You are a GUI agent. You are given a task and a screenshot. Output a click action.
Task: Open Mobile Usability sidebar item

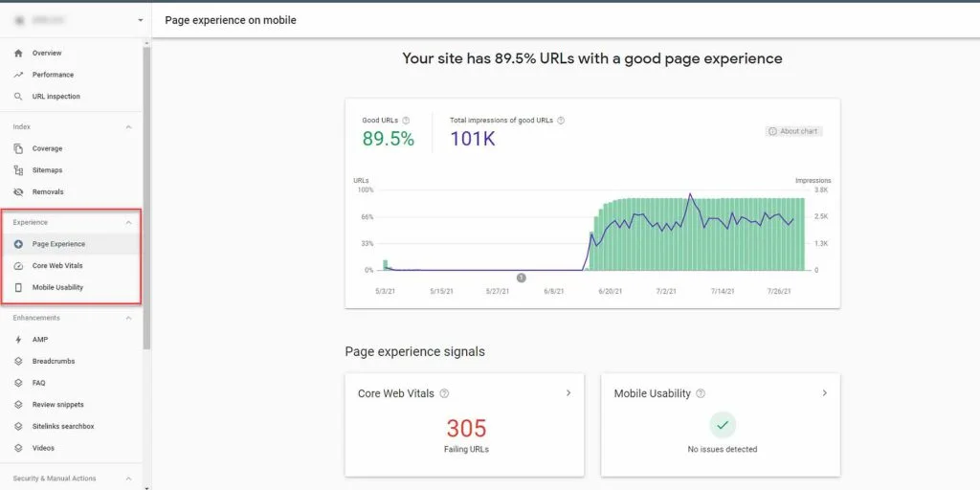pos(71,287)
